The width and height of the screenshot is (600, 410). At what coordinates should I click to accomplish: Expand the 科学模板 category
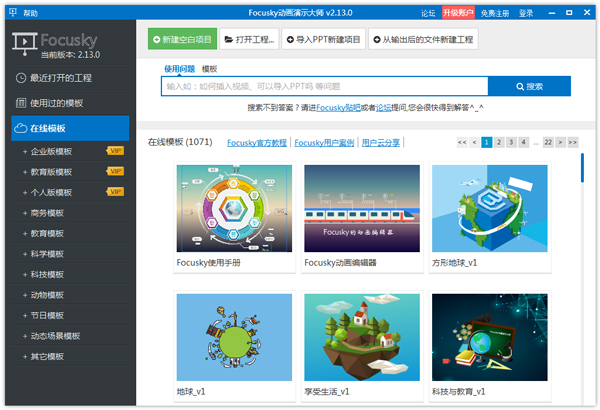click(x=25, y=254)
